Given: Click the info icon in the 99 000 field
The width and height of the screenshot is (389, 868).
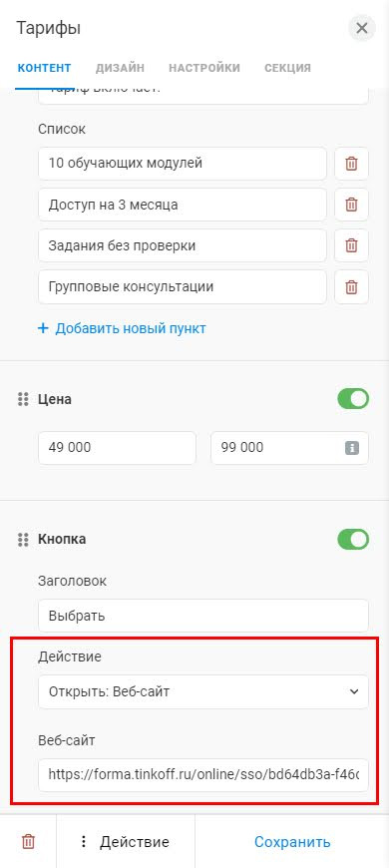Looking at the screenshot, I should tap(352, 448).
